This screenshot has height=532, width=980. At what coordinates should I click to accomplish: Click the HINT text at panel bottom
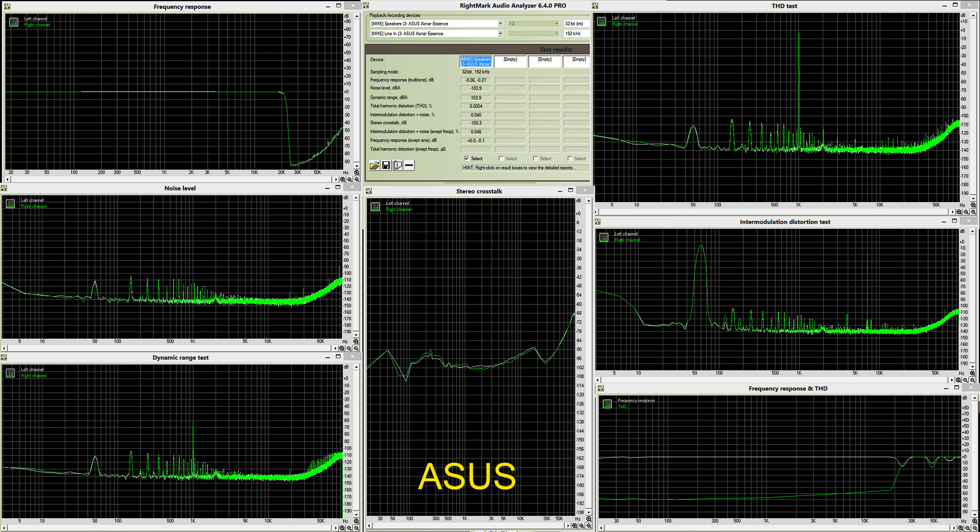coord(518,168)
